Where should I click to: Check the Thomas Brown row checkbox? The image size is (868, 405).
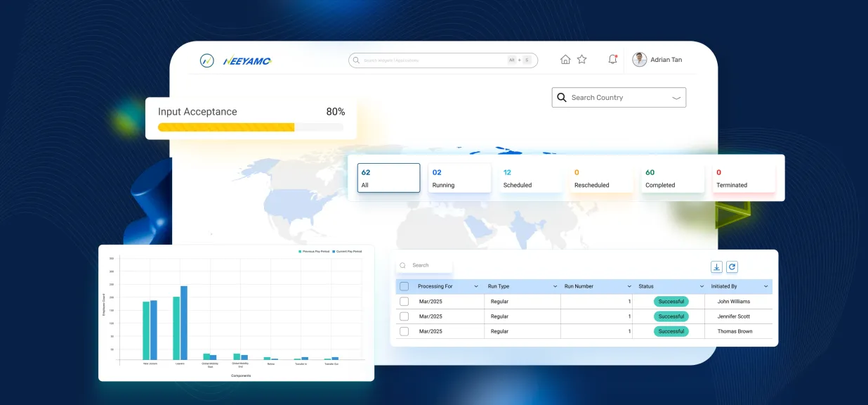(404, 331)
